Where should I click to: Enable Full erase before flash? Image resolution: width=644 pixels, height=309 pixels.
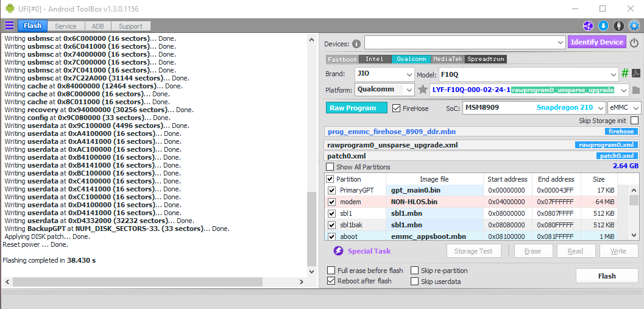coord(331,271)
